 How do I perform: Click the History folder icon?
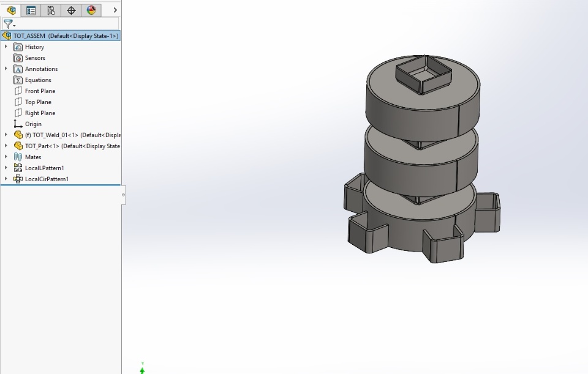click(18, 47)
